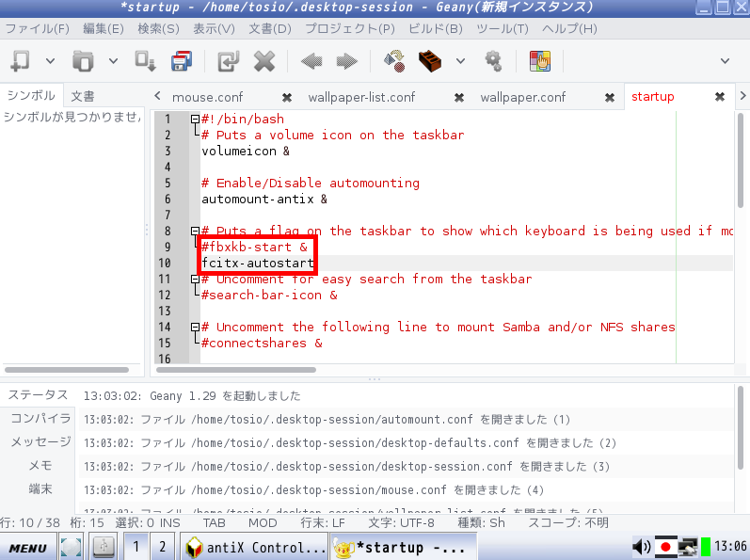Click the sidebar horizontal scrollbar
The image size is (750, 560).
click(67, 370)
